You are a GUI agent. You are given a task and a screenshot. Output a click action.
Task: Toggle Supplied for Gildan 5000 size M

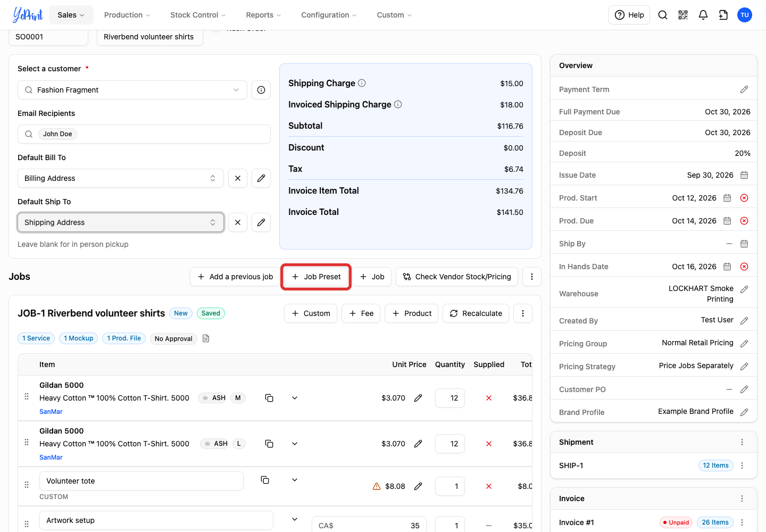pyautogui.click(x=489, y=398)
